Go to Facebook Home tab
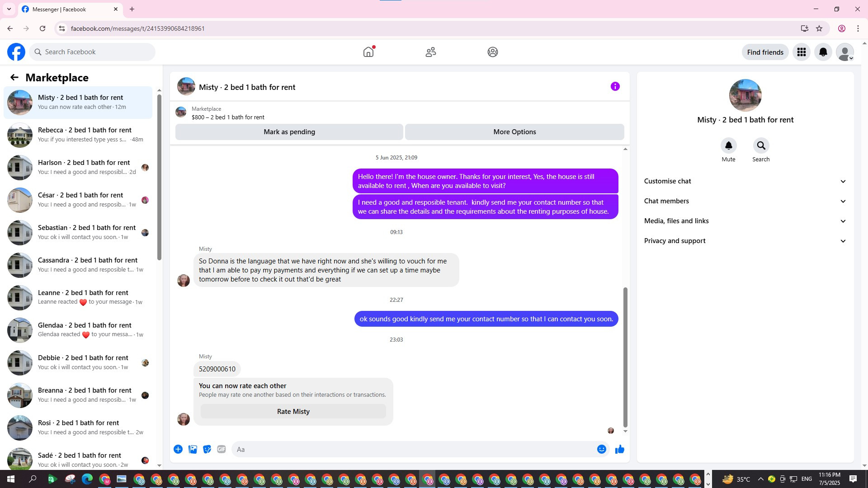 368,52
